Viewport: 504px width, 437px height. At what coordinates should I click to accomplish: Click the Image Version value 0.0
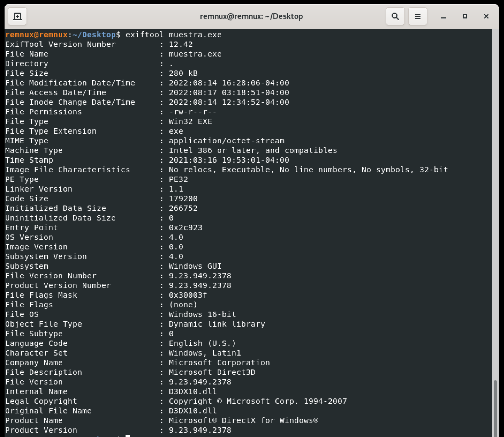coord(176,247)
